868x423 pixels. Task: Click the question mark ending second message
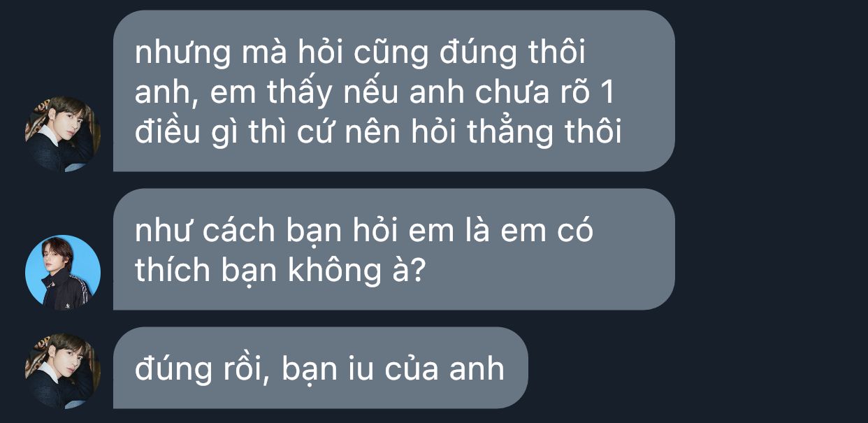(417, 270)
